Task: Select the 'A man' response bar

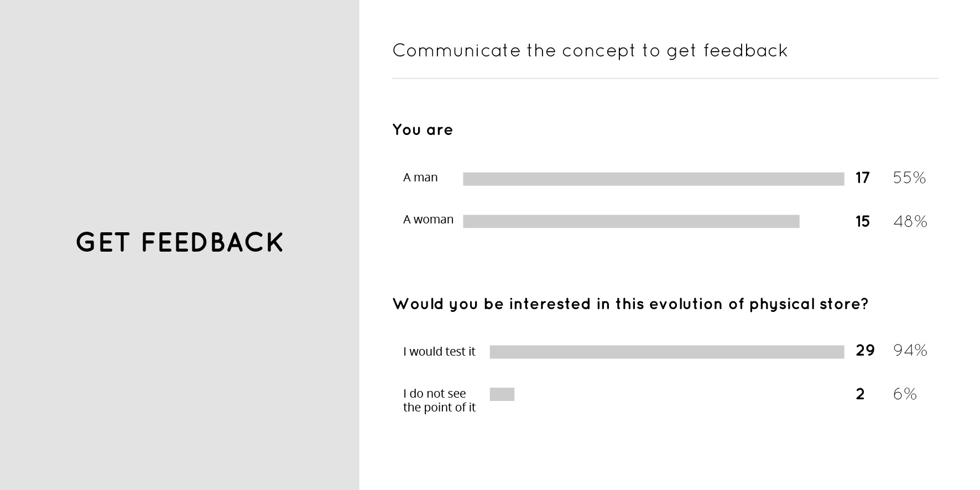Action: [x=654, y=179]
